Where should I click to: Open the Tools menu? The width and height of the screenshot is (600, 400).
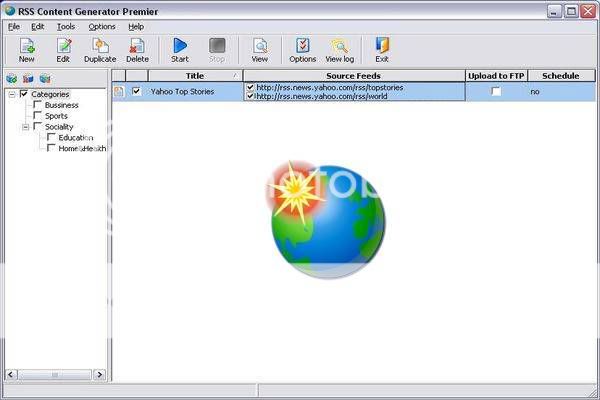tap(66, 26)
